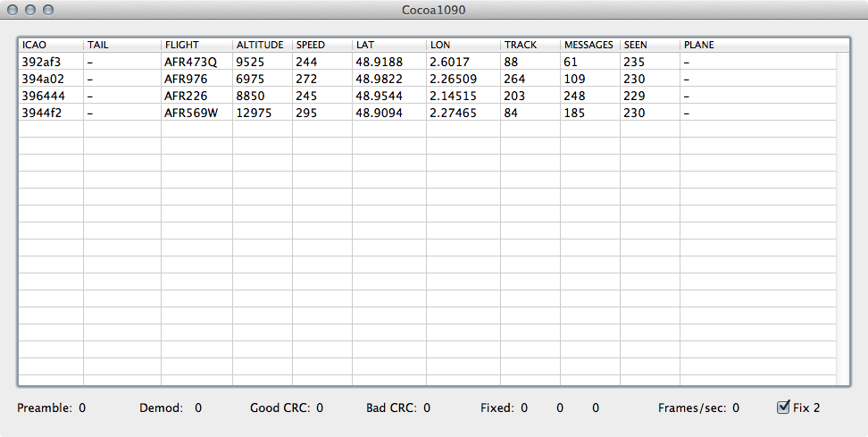The width and height of the screenshot is (868, 437).
Task: Click longitude value 2.27465
Action: point(454,113)
